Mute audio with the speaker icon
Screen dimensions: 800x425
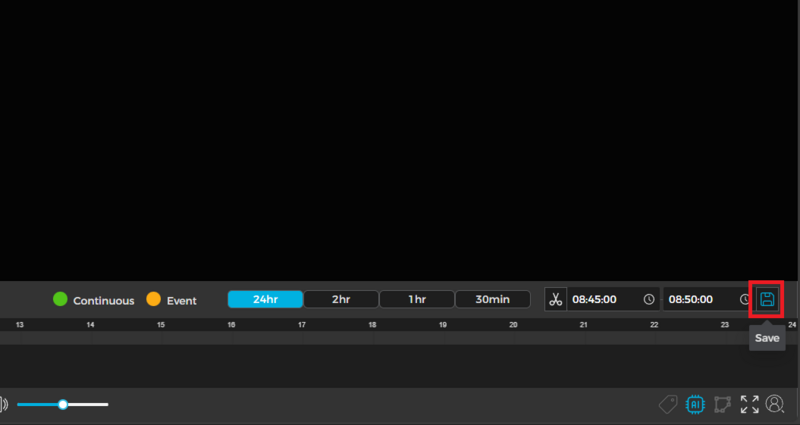pyautogui.click(x=3, y=404)
